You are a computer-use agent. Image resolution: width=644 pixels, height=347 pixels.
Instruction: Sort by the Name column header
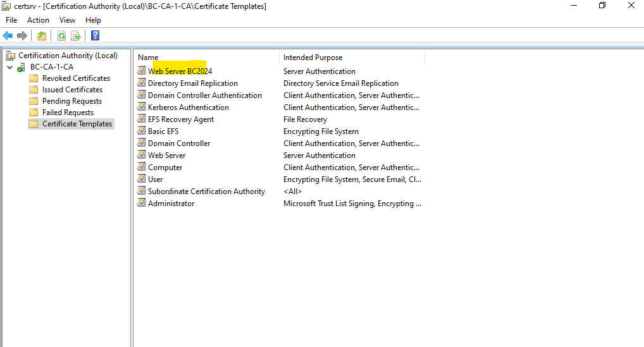point(207,58)
